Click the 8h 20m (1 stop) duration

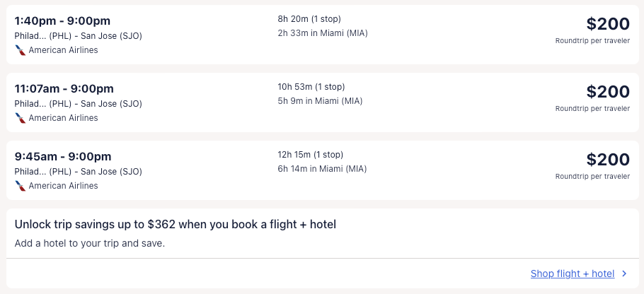[314, 19]
